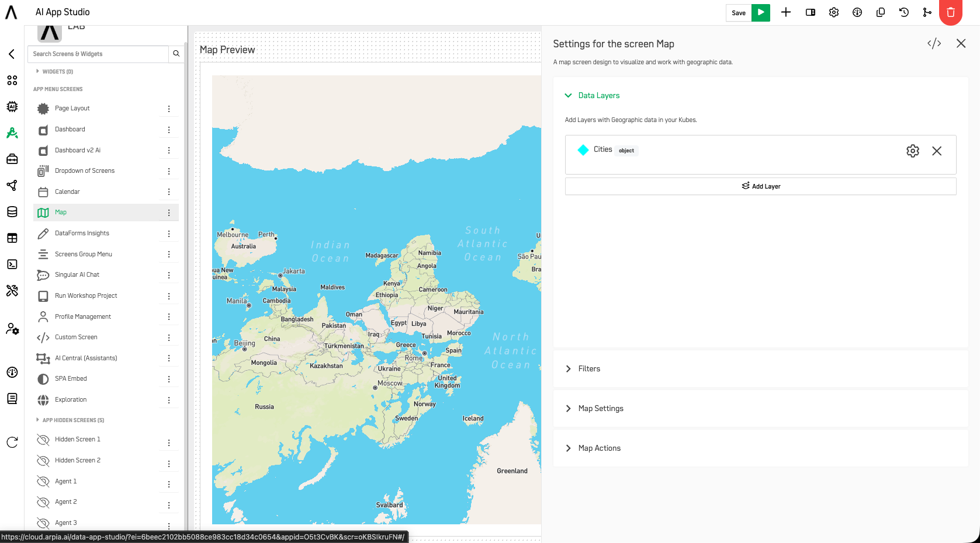Click the back arrow in left sidebar
This screenshot has height=543, width=980.
(12, 54)
